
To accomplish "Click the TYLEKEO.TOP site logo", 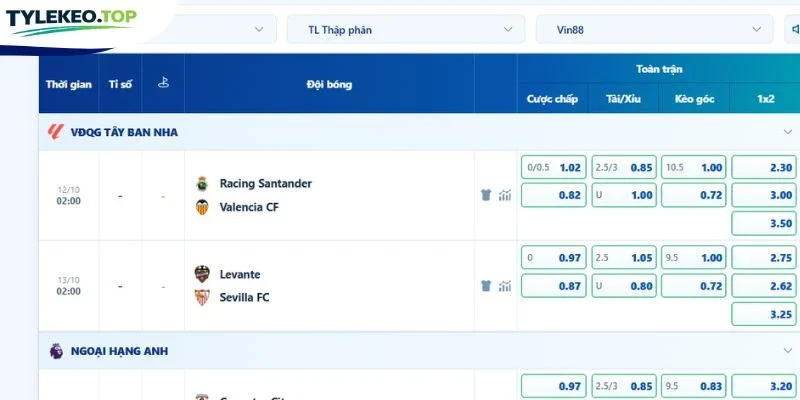I will tap(71, 21).
